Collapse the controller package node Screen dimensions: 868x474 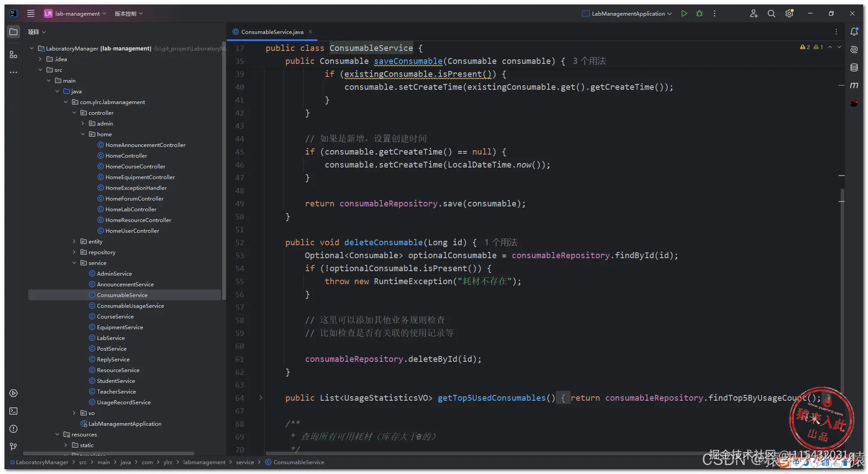(74, 113)
